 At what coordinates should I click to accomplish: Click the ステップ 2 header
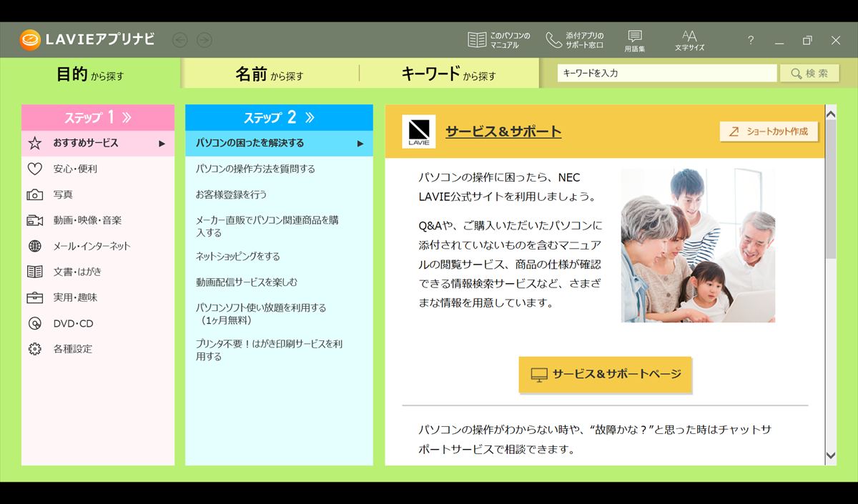point(279,117)
